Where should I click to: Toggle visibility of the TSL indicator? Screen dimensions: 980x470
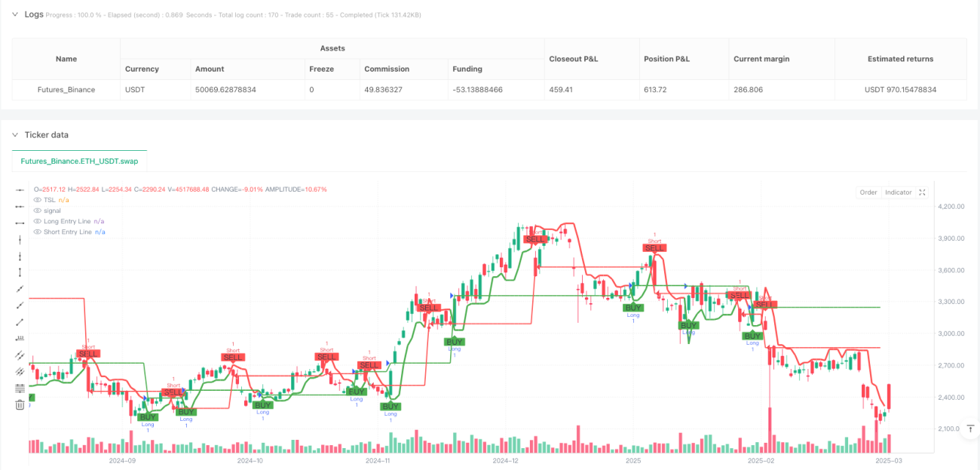point(38,200)
